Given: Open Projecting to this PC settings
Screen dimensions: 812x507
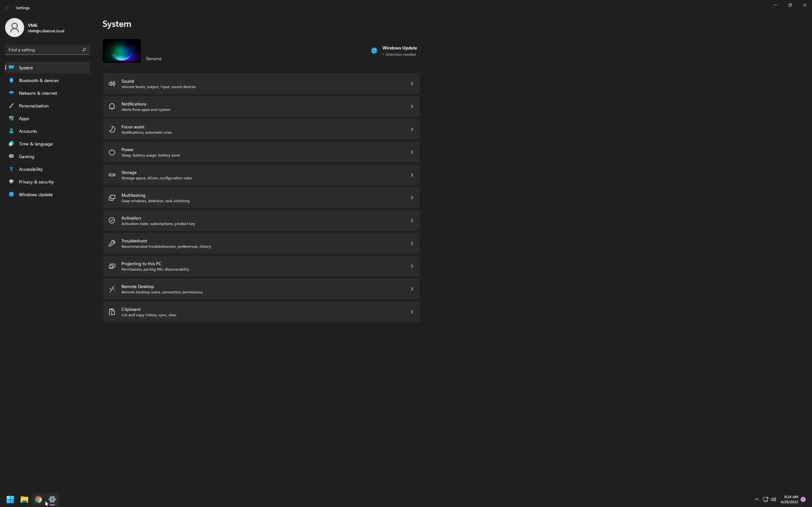Looking at the screenshot, I should pos(261,266).
